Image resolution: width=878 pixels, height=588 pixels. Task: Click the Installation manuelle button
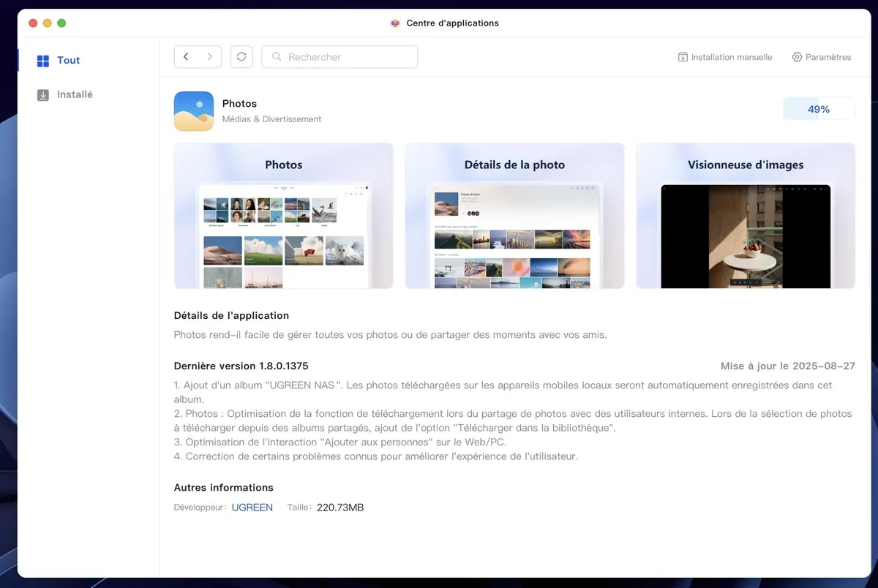click(724, 56)
